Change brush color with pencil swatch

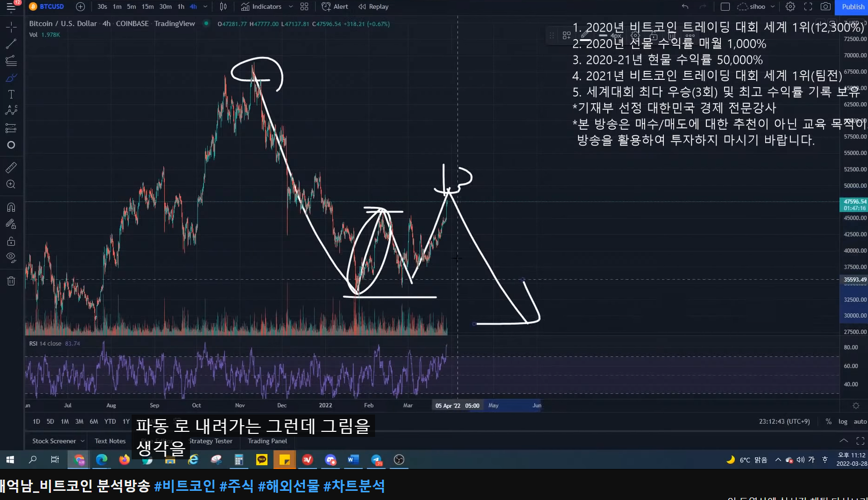(x=585, y=36)
